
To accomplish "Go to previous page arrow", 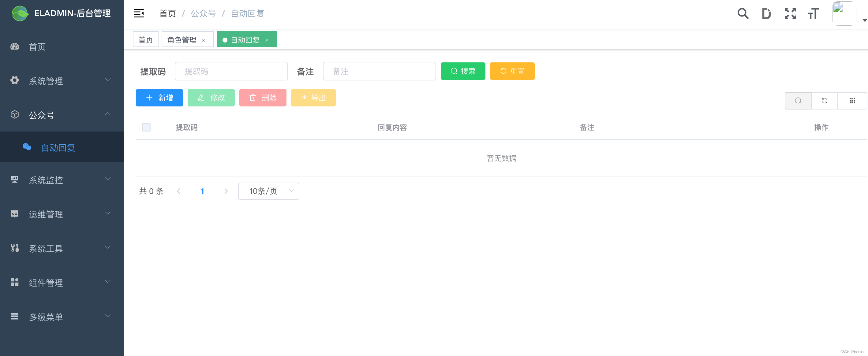I will (x=178, y=191).
